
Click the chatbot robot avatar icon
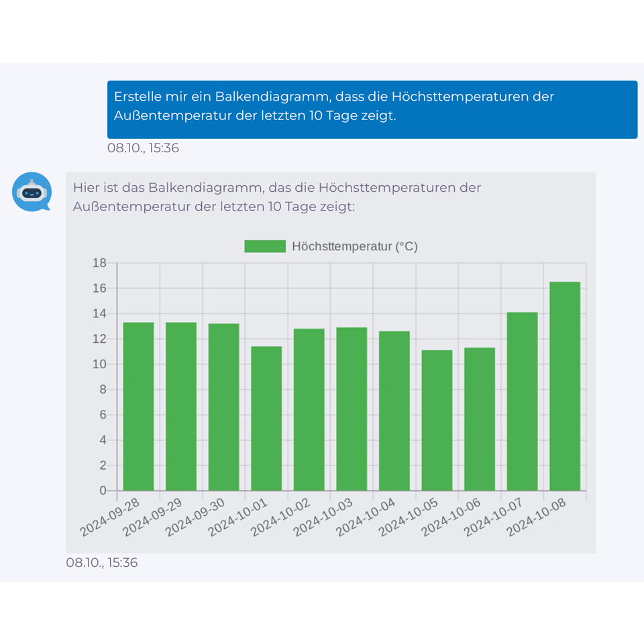click(x=32, y=192)
